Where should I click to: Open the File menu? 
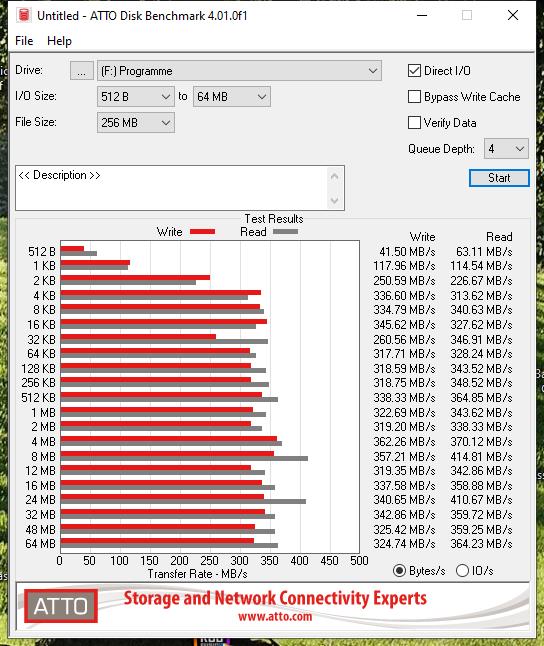[x=24, y=41]
